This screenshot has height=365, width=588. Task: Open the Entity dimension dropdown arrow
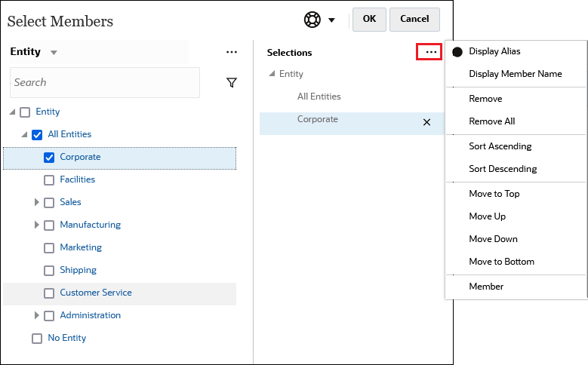54,53
